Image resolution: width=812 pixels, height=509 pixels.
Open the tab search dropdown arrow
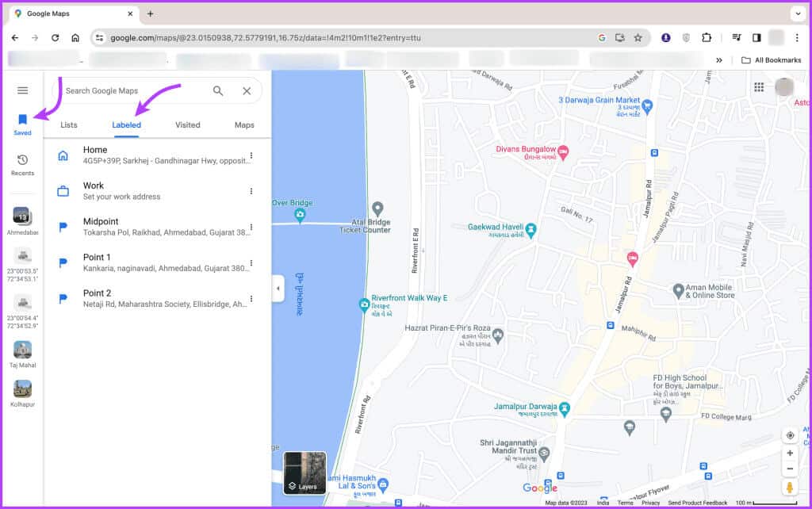coord(798,14)
